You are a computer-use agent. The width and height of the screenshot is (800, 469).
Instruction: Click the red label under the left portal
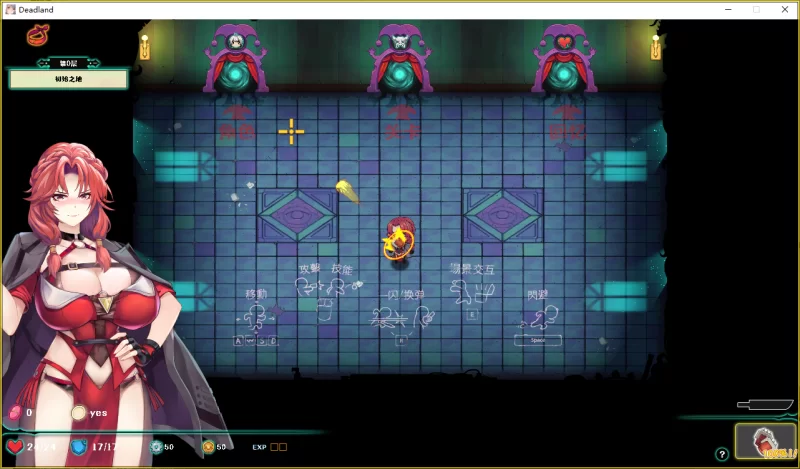tap(236, 131)
